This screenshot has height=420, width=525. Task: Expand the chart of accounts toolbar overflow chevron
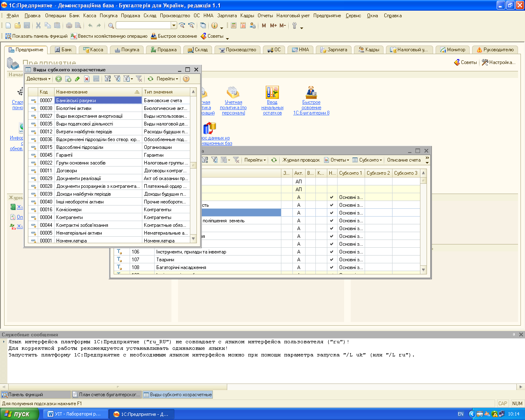[427, 160]
